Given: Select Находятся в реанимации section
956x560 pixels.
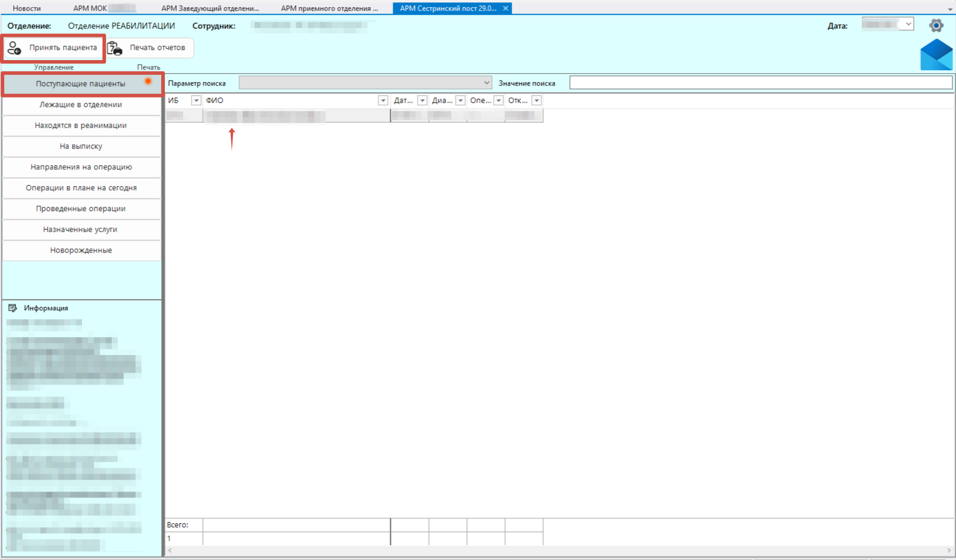Looking at the screenshot, I should tap(81, 125).
